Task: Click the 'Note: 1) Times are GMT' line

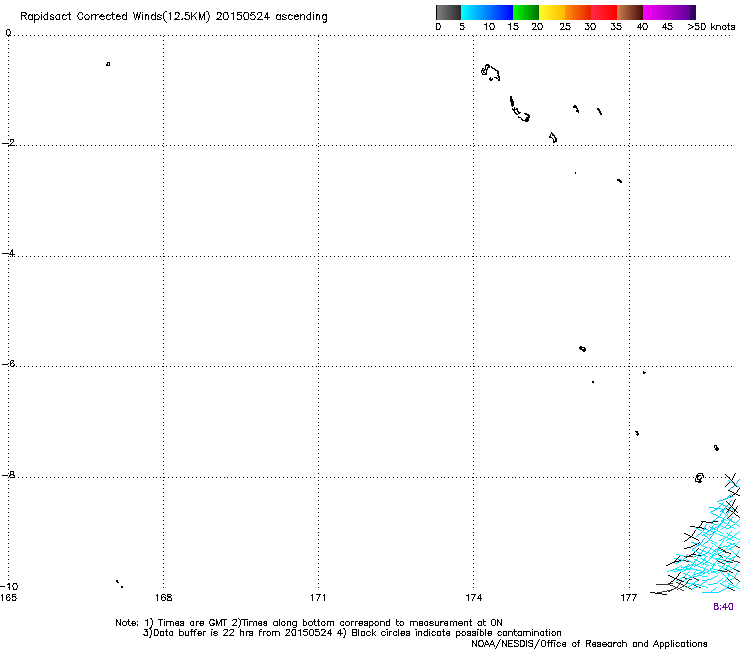Action: (309, 623)
